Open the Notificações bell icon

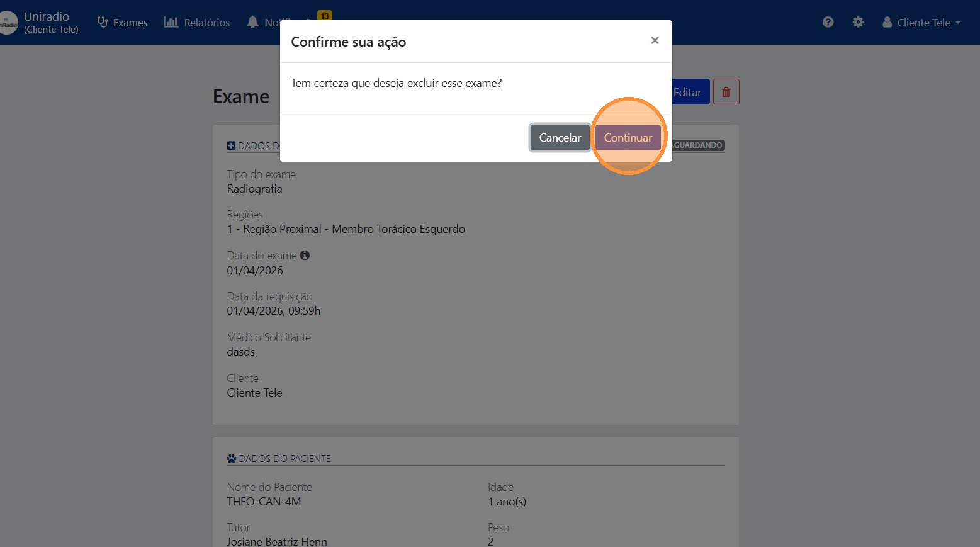click(x=252, y=22)
